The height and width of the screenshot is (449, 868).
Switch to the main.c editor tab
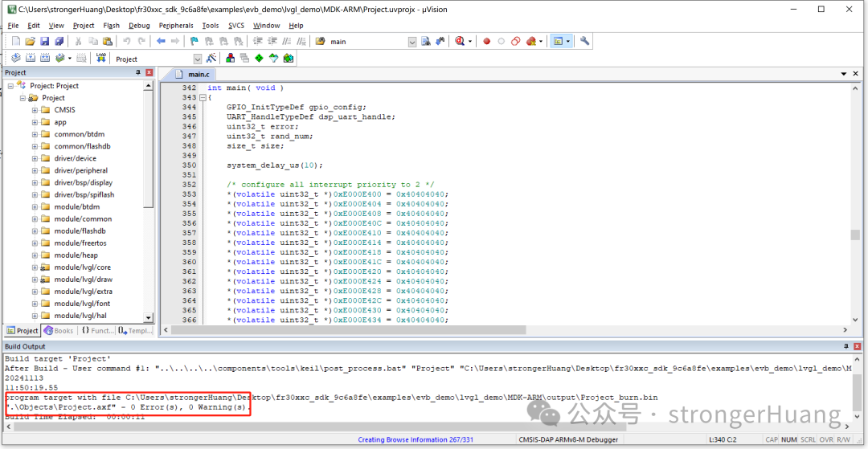tap(194, 74)
